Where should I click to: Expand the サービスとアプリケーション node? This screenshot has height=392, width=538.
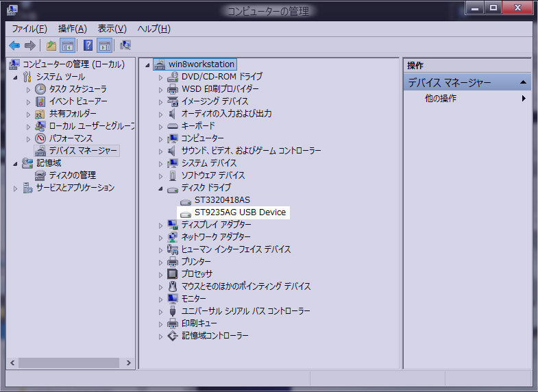[16, 188]
